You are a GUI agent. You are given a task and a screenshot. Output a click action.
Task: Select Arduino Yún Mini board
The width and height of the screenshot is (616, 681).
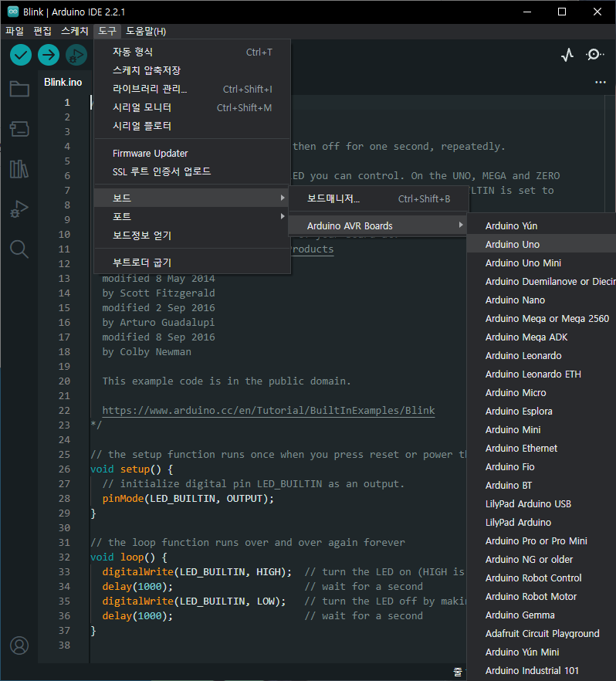pos(541,652)
